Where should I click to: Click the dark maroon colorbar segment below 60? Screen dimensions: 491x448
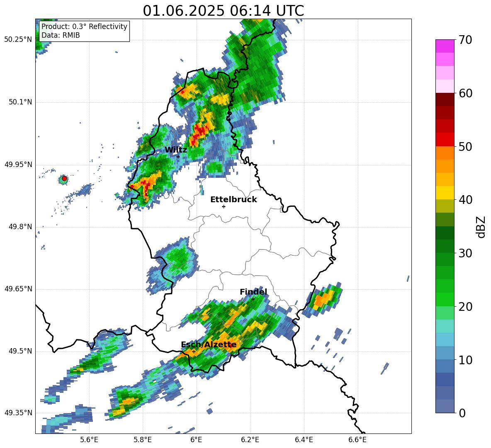tap(445, 99)
